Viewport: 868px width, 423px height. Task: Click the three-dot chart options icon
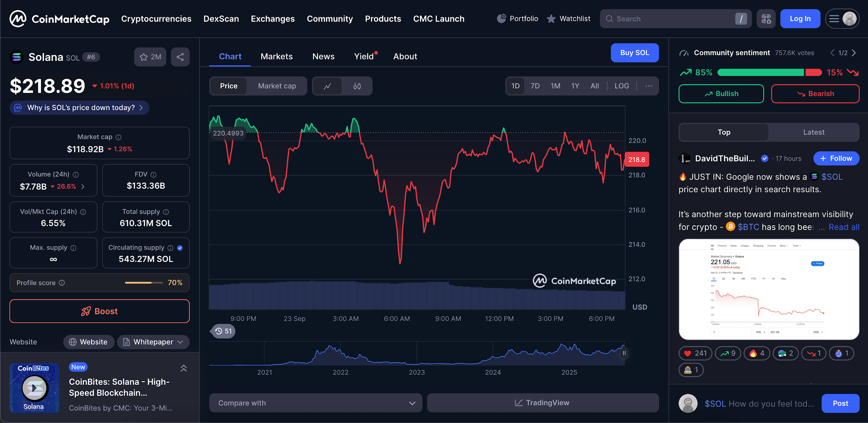pyautogui.click(x=649, y=86)
